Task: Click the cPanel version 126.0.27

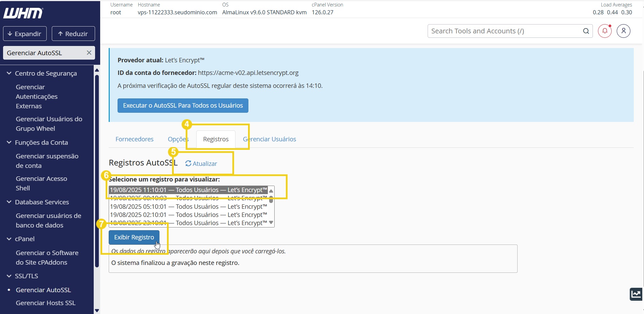Action: 322,12
